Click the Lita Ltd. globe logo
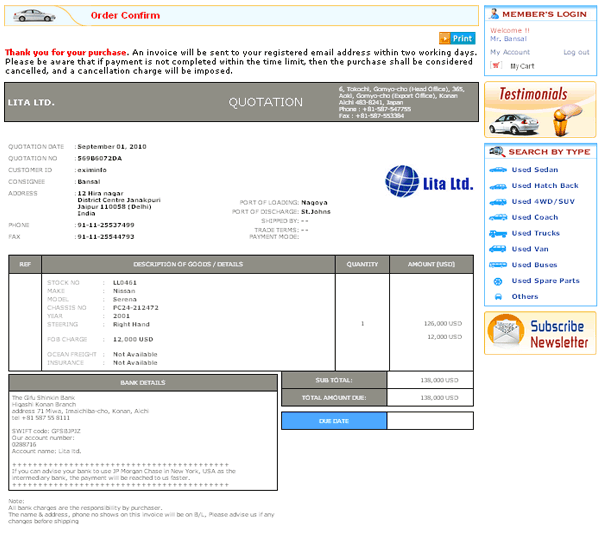This screenshot has width=601, height=560. tap(403, 182)
